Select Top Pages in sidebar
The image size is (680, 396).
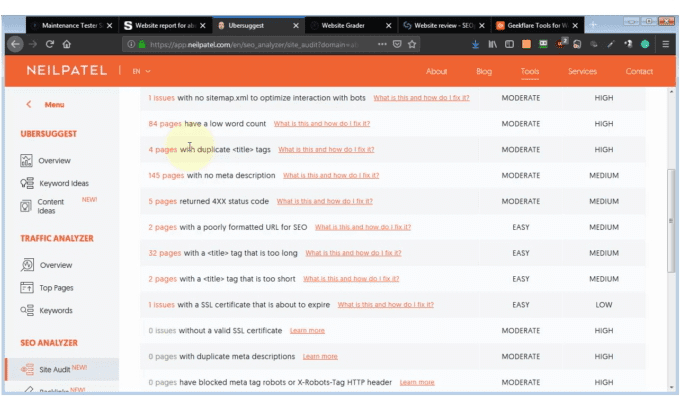(x=56, y=288)
